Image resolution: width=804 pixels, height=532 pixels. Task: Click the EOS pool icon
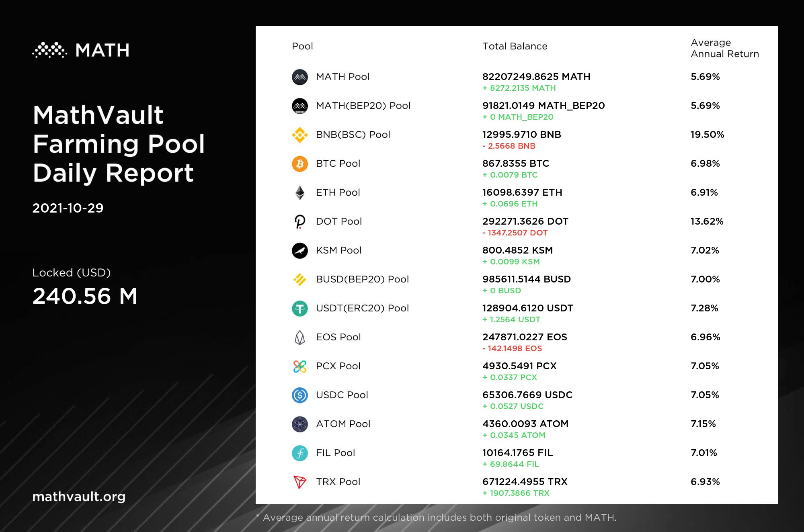[299, 338]
